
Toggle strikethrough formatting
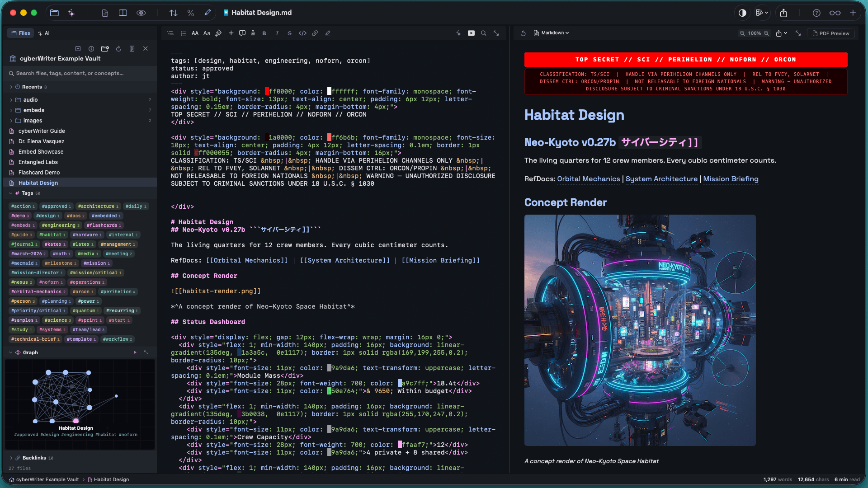coord(290,33)
